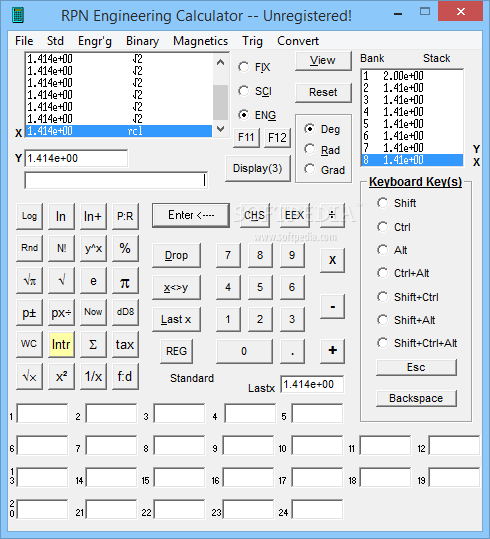
Task: Click the F11 button
Action: (246, 138)
